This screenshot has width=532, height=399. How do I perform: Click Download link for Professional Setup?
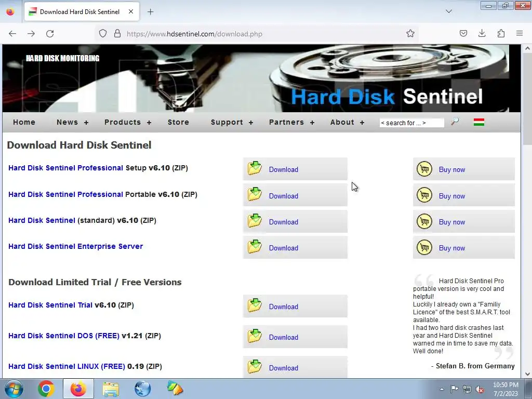click(x=283, y=170)
